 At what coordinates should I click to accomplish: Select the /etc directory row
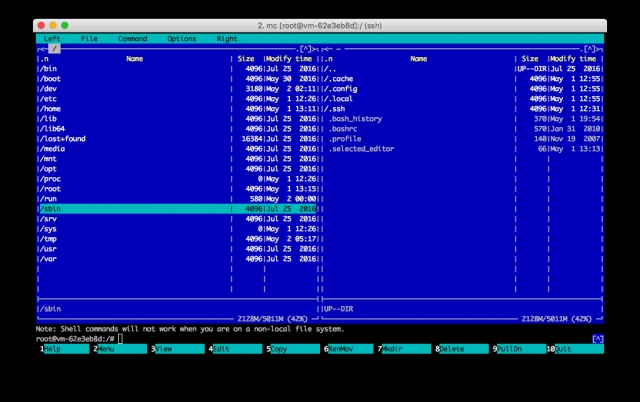(178, 99)
